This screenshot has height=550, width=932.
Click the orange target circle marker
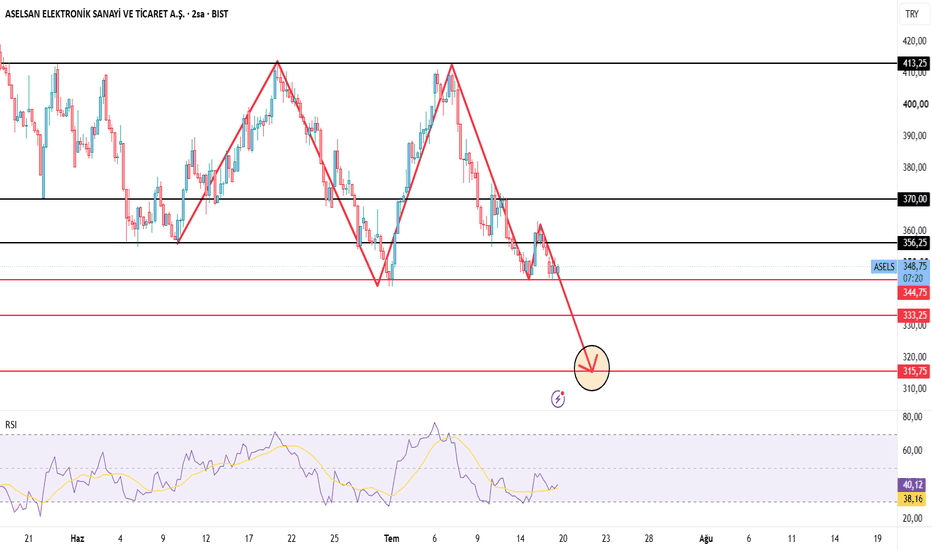[592, 368]
